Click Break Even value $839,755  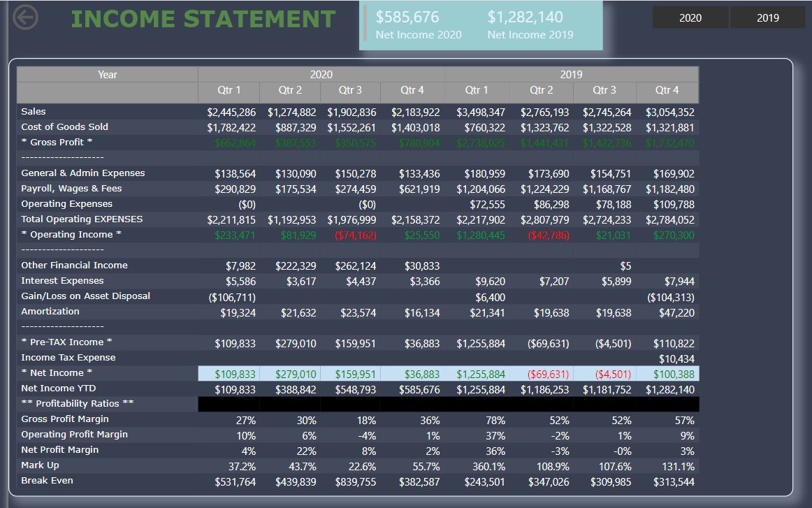[356, 482]
